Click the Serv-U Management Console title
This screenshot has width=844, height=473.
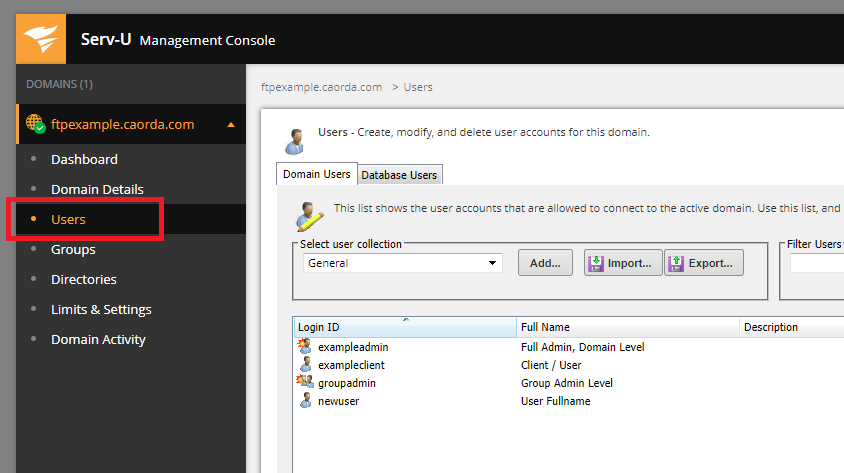coord(178,40)
